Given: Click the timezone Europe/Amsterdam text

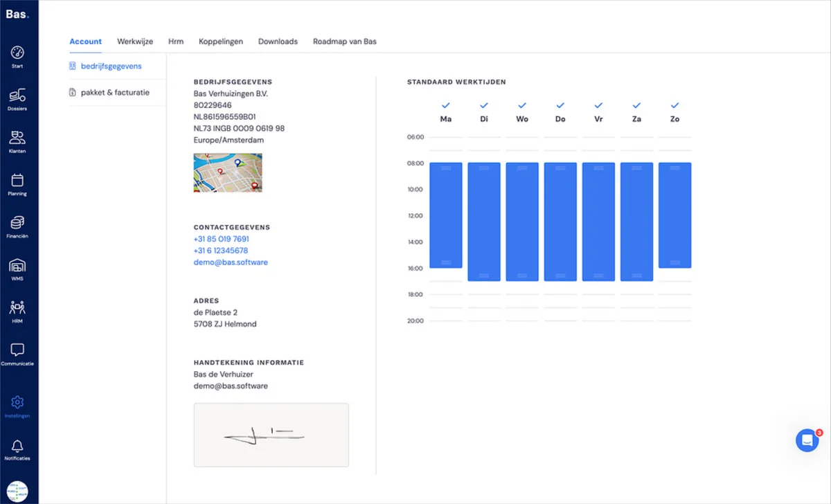Looking at the screenshot, I should 229,140.
